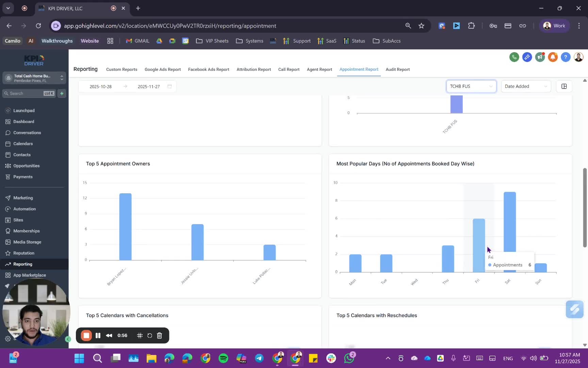Click the floating chat widget icon
This screenshot has height=368, width=588.
(x=575, y=309)
